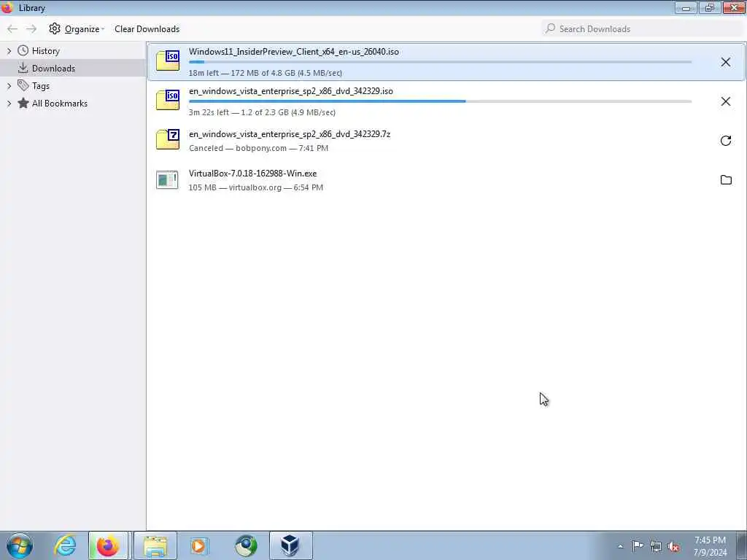Viewport: 747px width, 560px height.
Task: Select History in the sidebar
Action: (x=46, y=51)
